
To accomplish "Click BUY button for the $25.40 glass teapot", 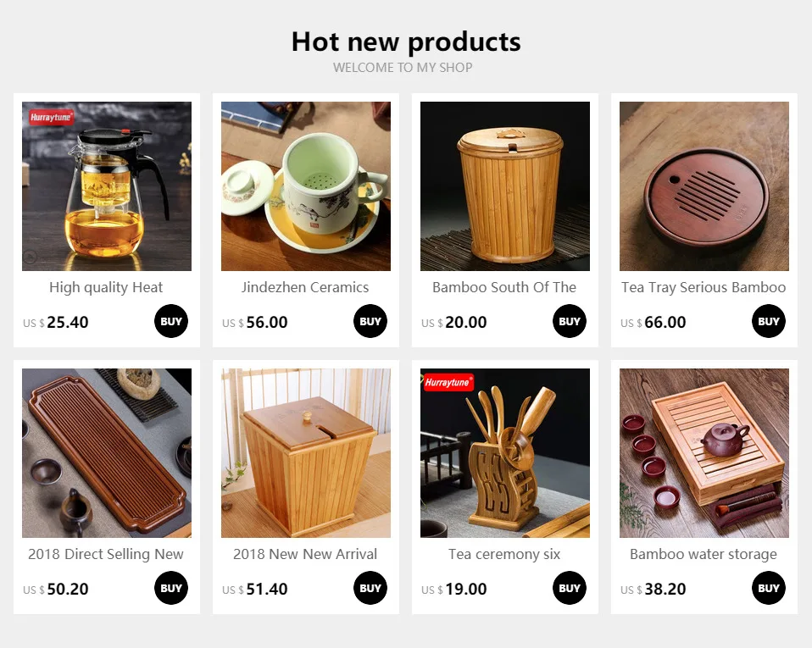I will click(171, 321).
